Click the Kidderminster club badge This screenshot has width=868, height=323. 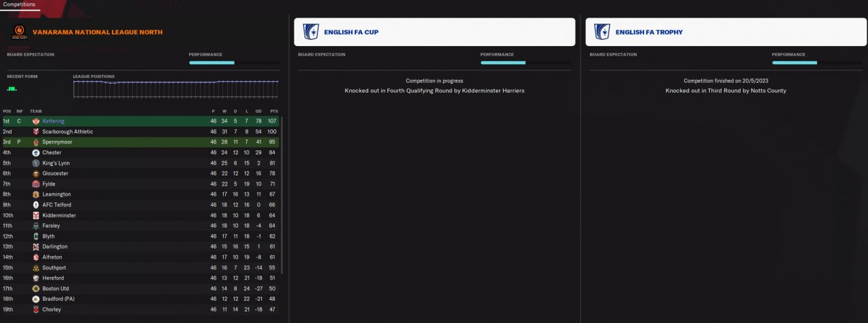(x=36, y=215)
